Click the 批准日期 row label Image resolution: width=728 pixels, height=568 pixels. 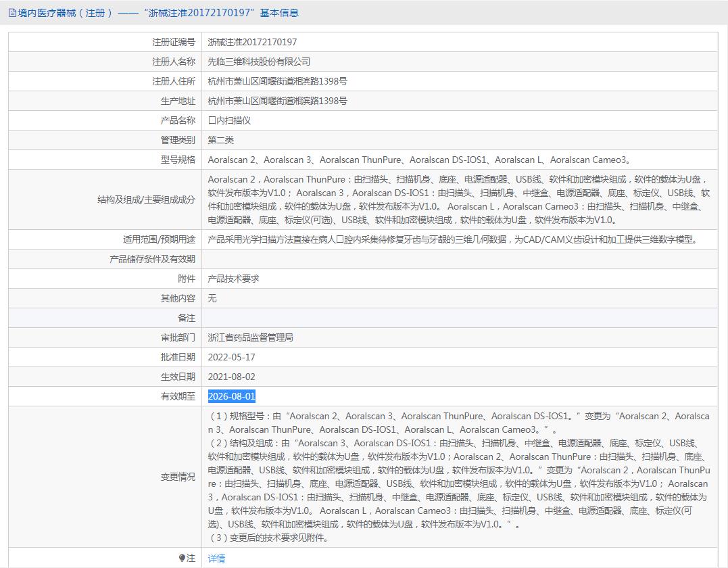178,357
